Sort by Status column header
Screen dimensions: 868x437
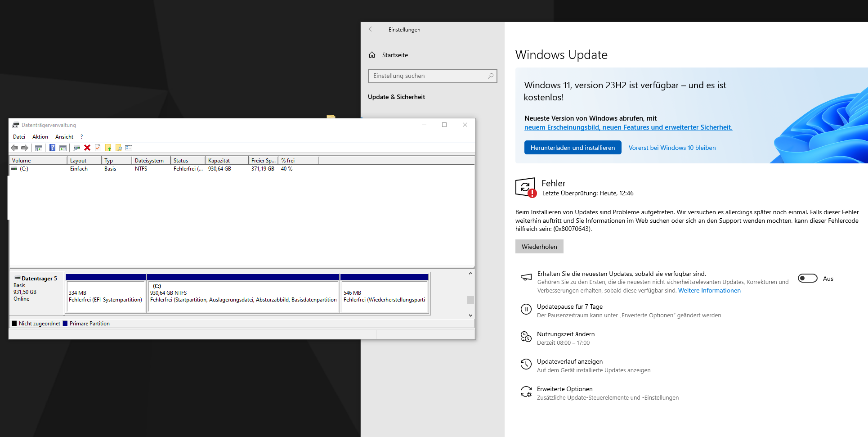point(188,161)
